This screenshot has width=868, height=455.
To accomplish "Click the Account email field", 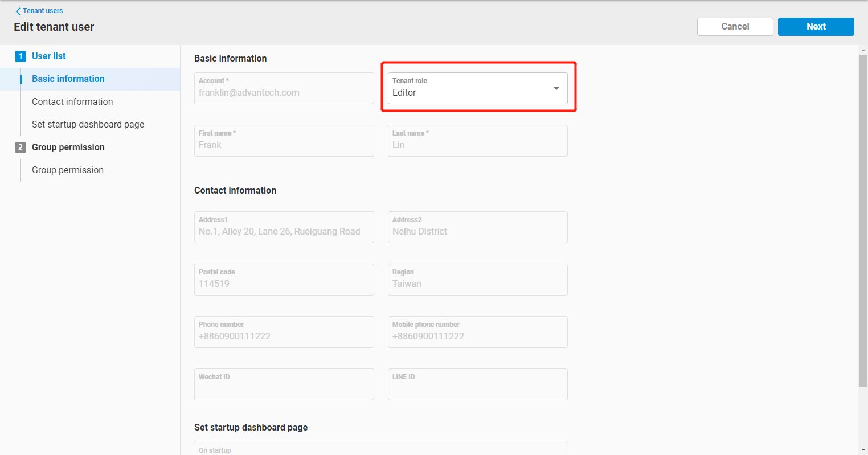I will (284, 88).
